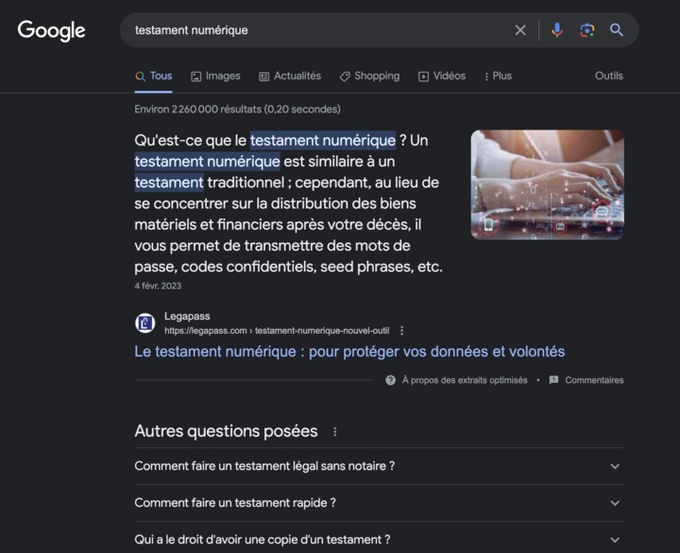Viewport: 680px width, 553px height.
Task: Open the Vidéos tab
Action: [441, 76]
